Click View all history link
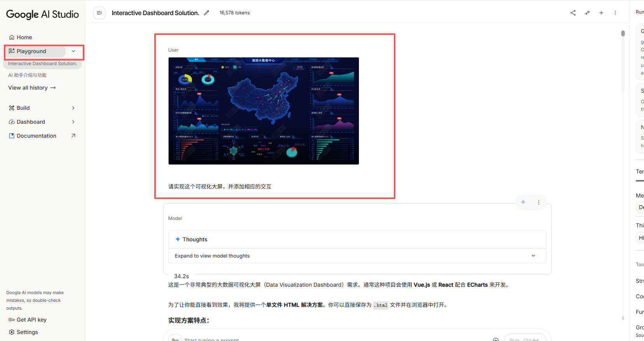This screenshot has width=644, height=341. (32, 88)
